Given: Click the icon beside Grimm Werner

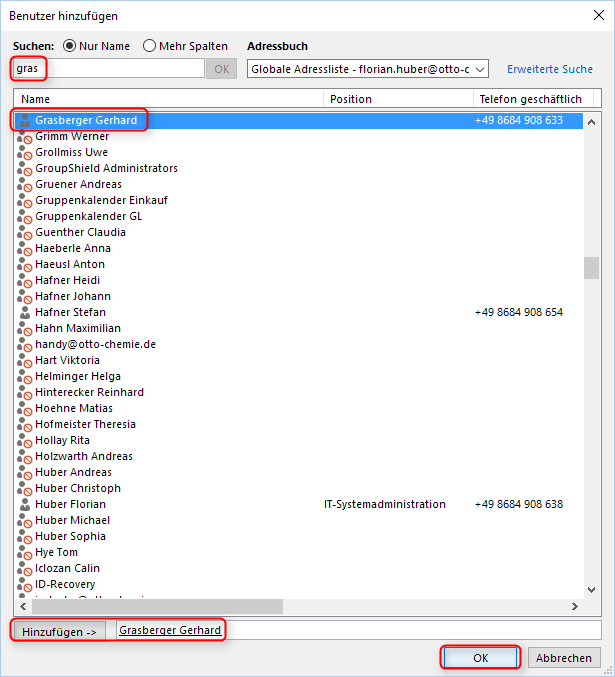Looking at the screenshot, I should click(25, 137).
